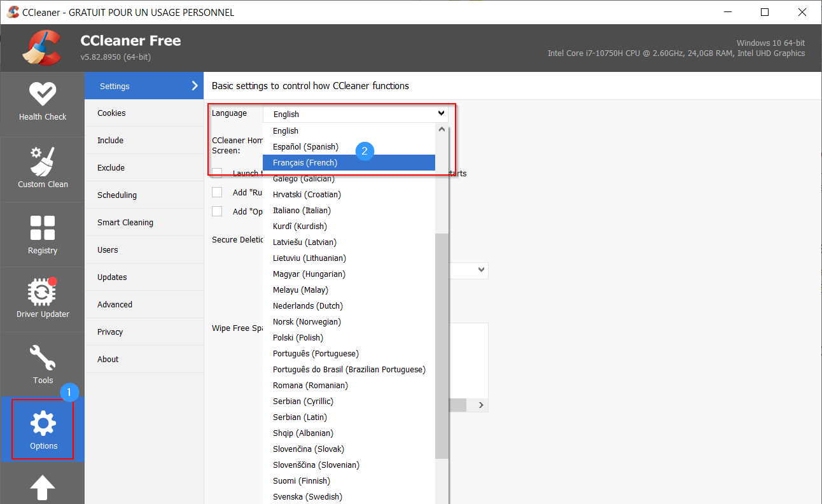Select Suomi (Finnish) language

[349, 481]
